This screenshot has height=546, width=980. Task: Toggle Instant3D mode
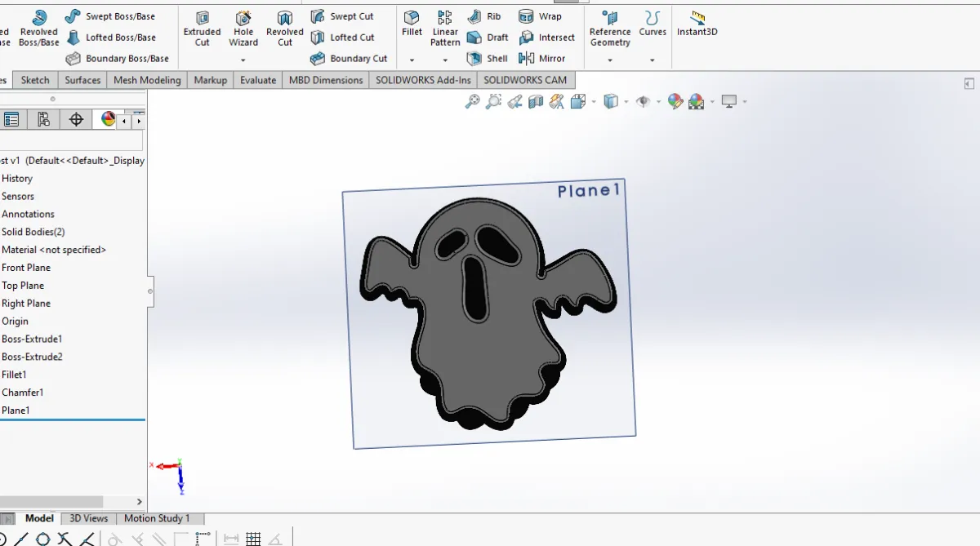tap(697, 23)
